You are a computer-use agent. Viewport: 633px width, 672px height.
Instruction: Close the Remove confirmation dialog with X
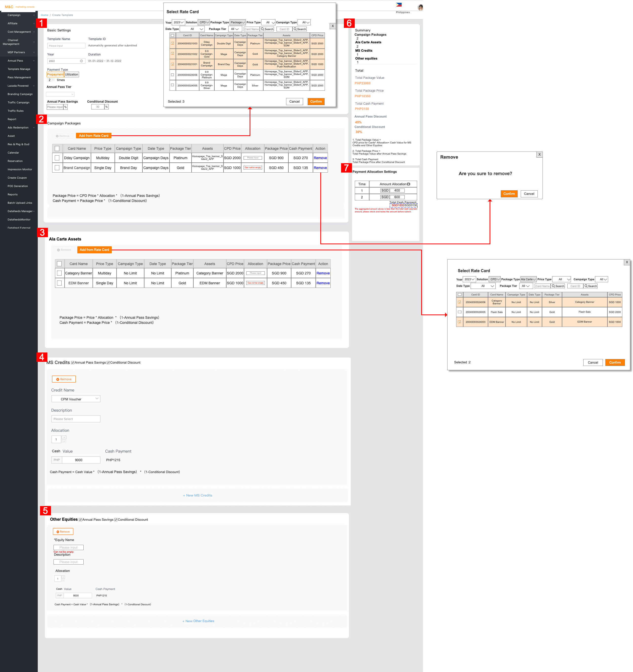coord(539,155)
